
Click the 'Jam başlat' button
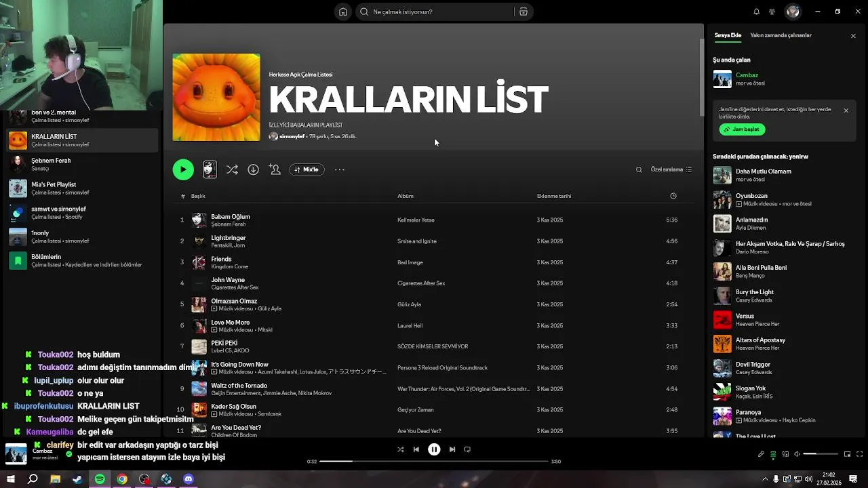click(742, 129)
